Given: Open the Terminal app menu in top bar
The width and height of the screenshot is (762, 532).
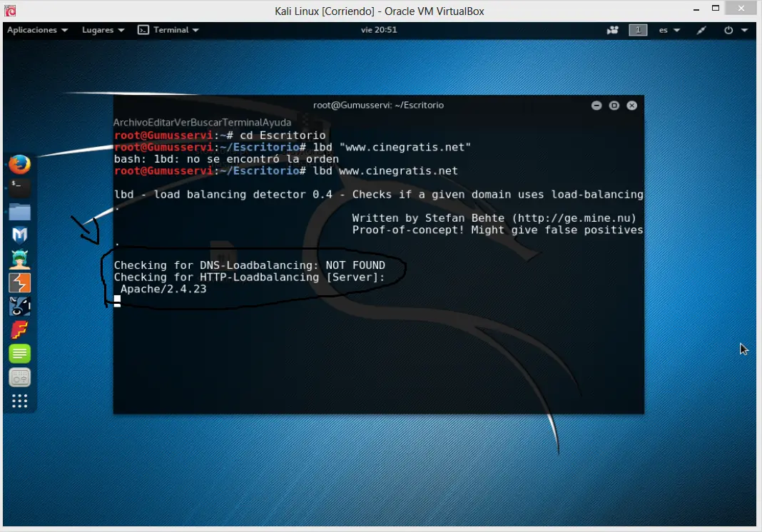Looking at the screenshot, I should tap(168, 30).
